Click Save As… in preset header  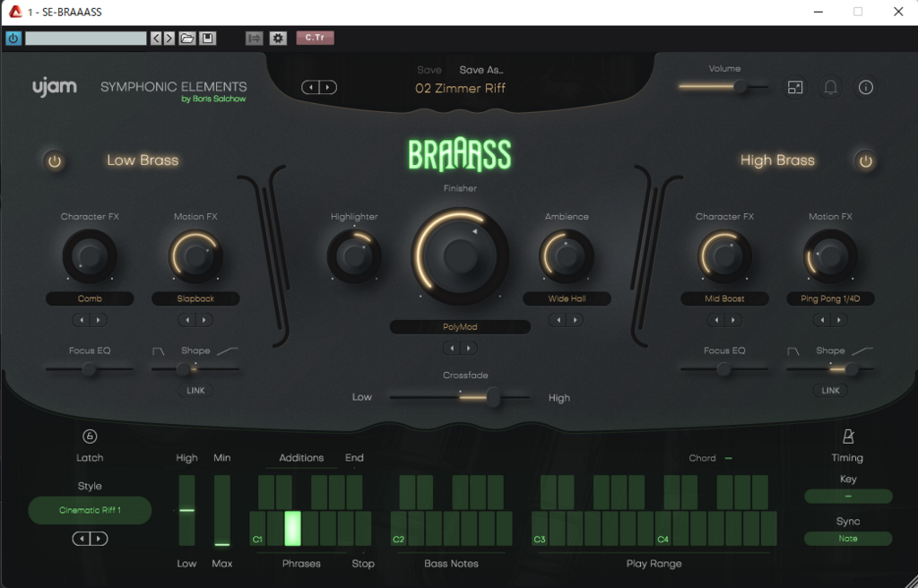(481, 70)
